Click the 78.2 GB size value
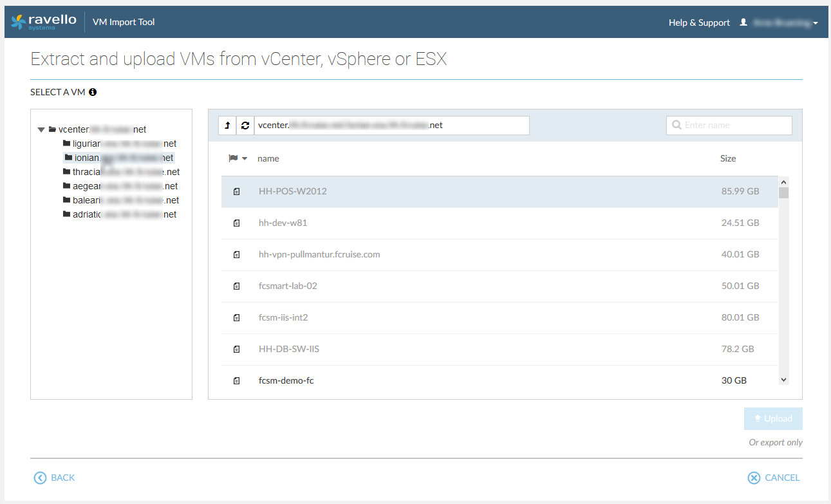Viewport: 831px width, 504px height. (738, 350)
